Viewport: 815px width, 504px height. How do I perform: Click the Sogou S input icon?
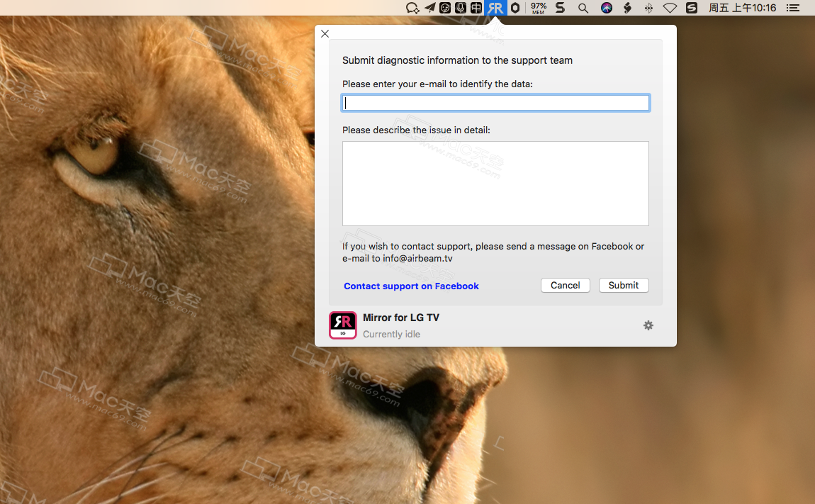click(x=691, y=8)
